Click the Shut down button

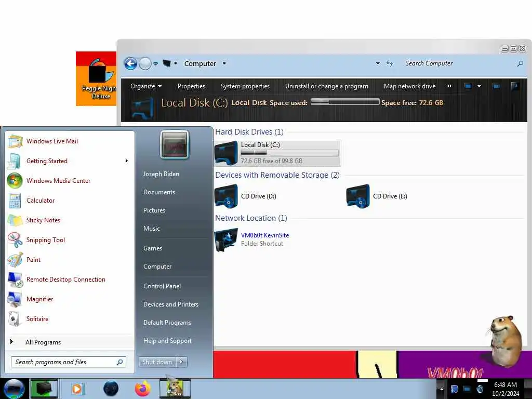[x=157, y=362]
